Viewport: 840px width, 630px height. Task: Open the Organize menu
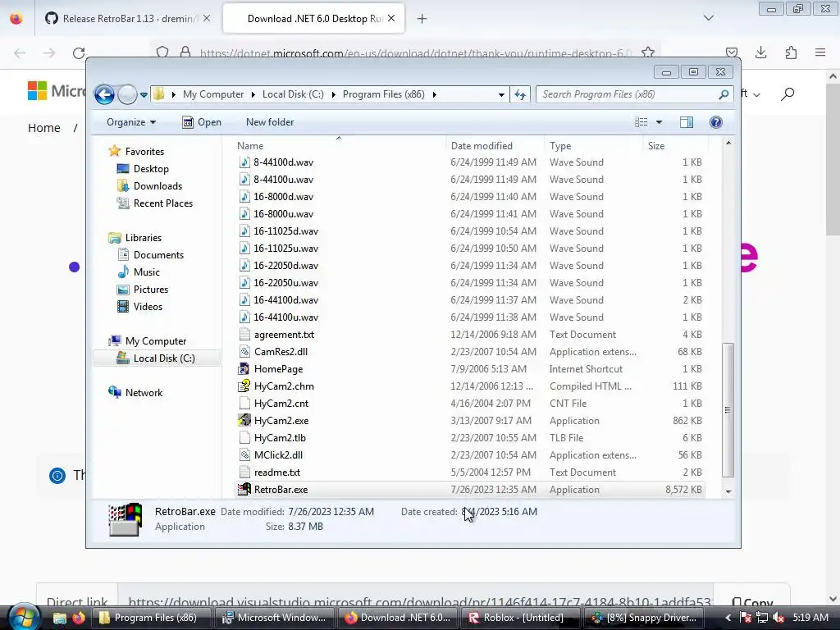pyautogui.click(x=131, y=122)
